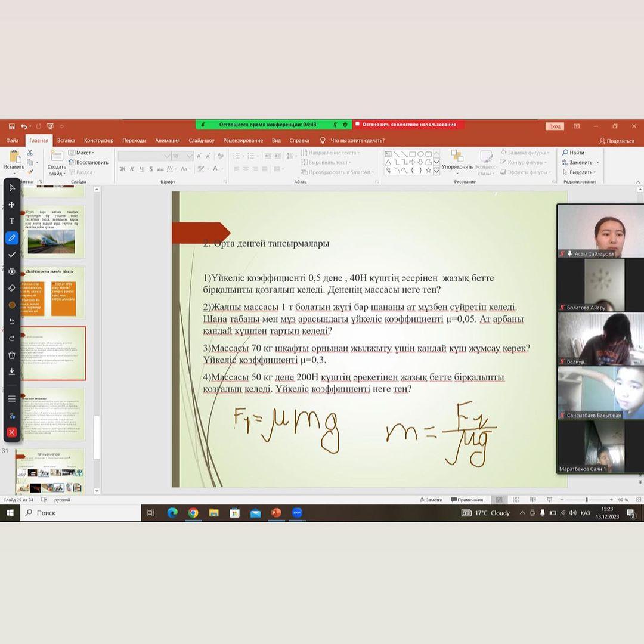The image size is (644, 644).
Task: Click the 99 % zoom level
Action: (623, 500)
